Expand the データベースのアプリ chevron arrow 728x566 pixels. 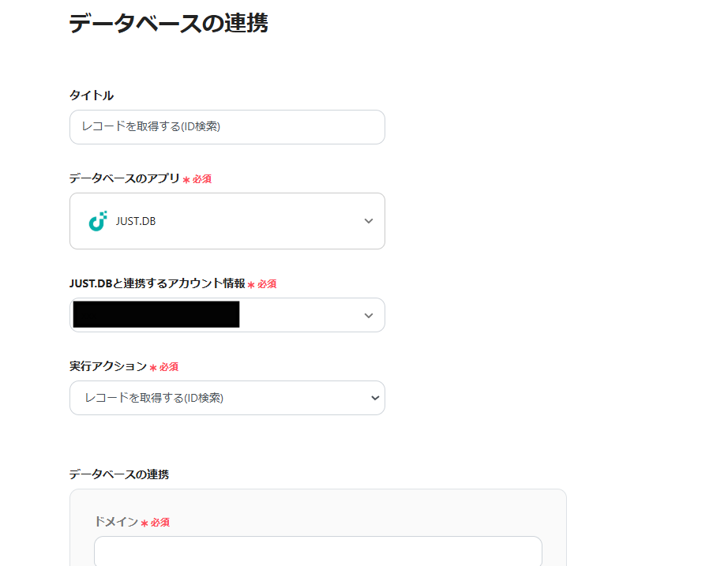(x=369, y=221)
